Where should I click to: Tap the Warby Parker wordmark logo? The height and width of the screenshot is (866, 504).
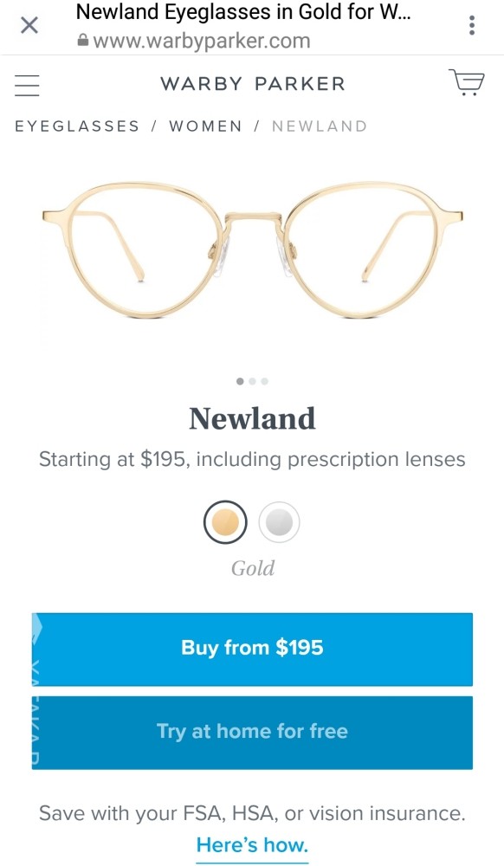(x=251, y=83)
